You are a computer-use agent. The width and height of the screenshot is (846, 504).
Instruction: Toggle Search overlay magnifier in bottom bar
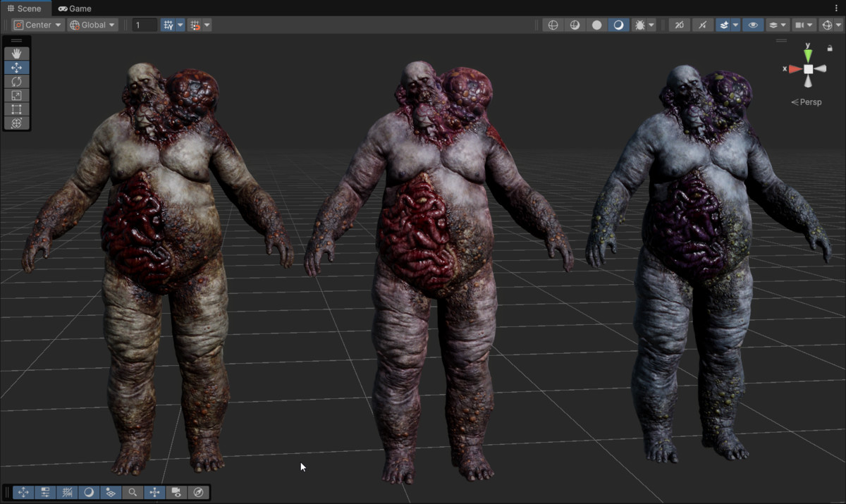pyautogui.click(x=133, y=493)
